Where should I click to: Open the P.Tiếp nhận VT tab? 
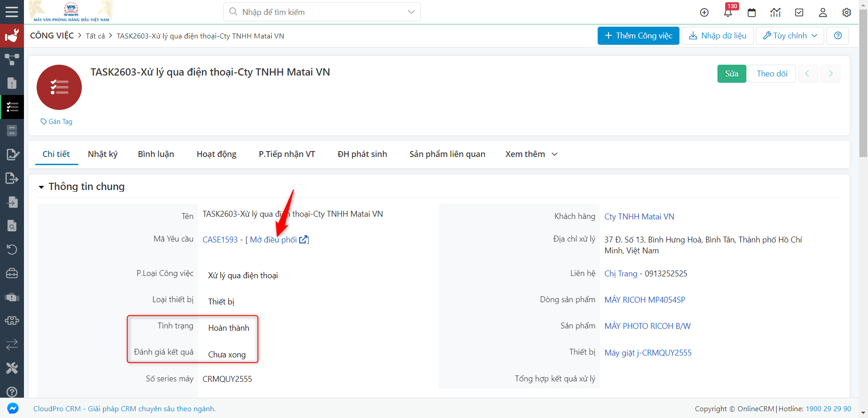[287, 154]
